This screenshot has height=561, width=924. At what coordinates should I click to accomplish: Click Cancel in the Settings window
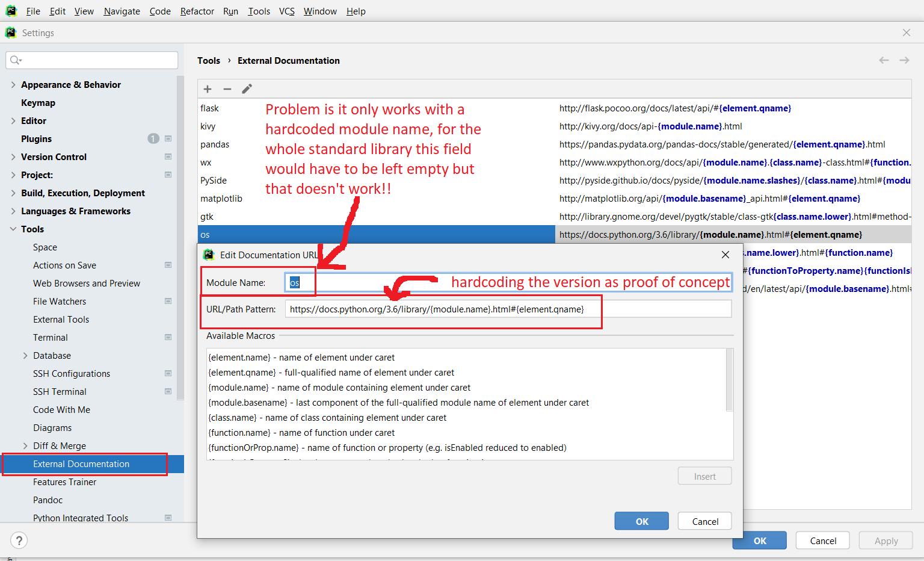823,541
